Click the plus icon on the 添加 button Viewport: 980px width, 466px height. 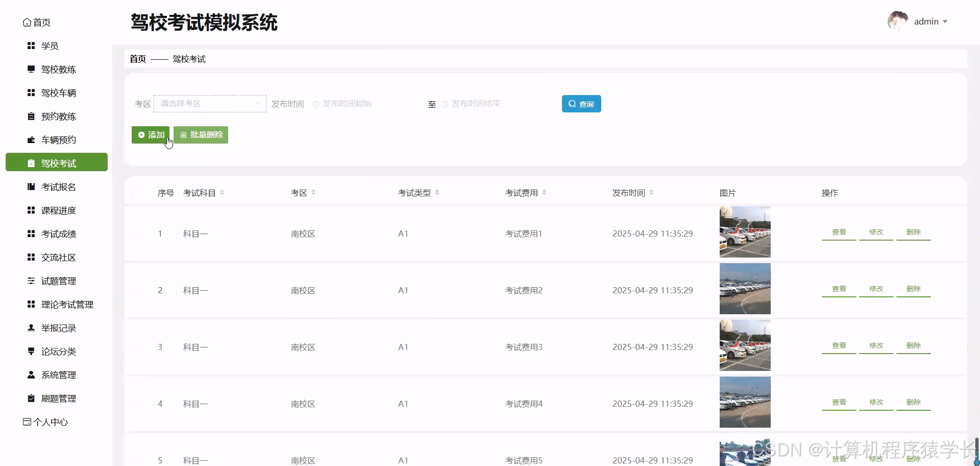point(142,134)
